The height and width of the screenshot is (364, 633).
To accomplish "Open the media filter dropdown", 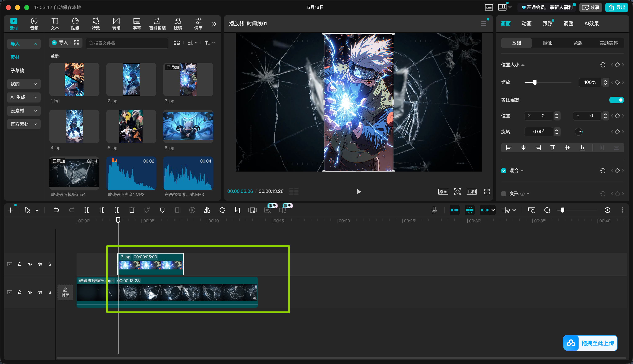I will coord(210,43).
